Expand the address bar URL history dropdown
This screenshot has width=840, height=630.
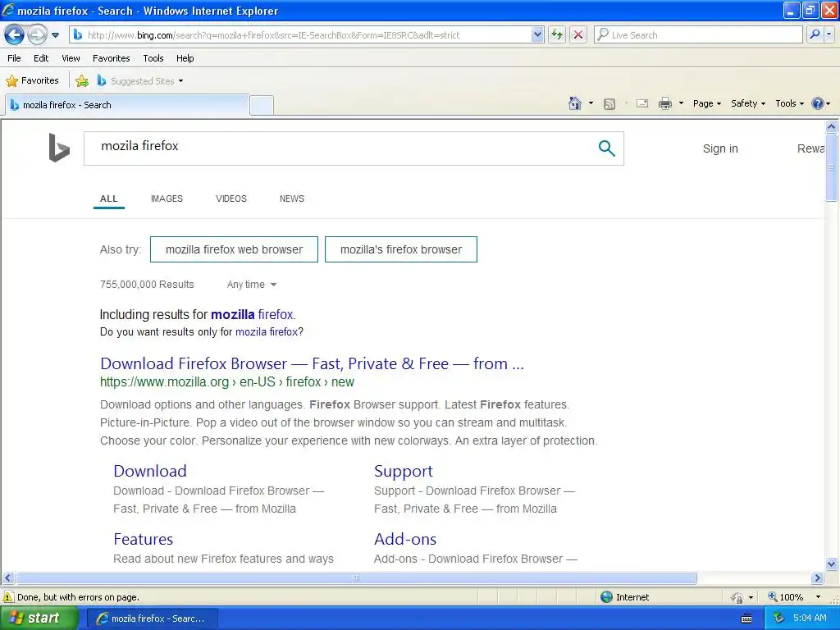click(x=537, y=34)
